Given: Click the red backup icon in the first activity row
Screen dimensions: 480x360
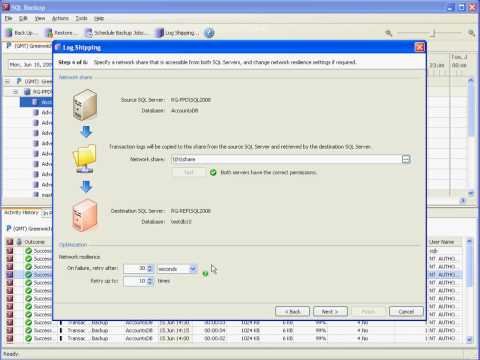Looking at the screenshot, I should [10, 251].
